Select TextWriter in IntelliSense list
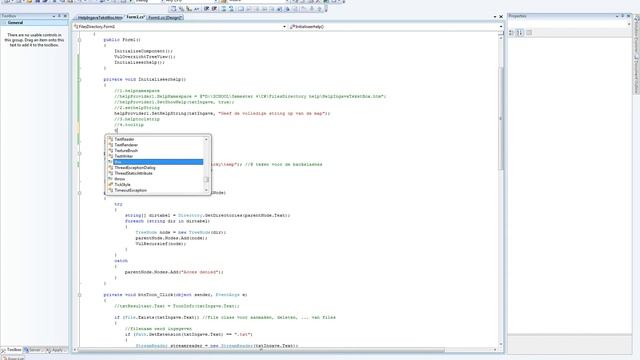Screen dimensions: 640x360 pos(155,156)
